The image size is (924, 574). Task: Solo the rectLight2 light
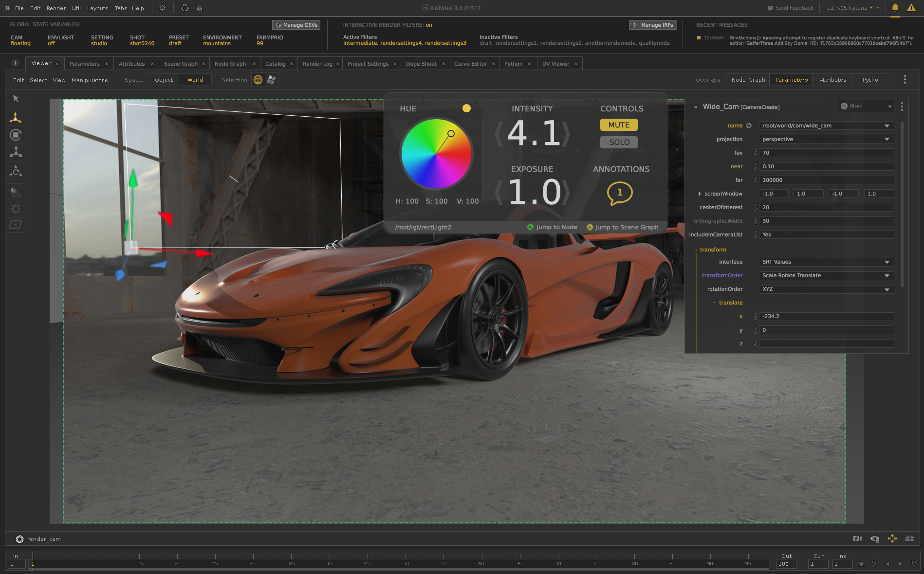[x=619, y=143]
